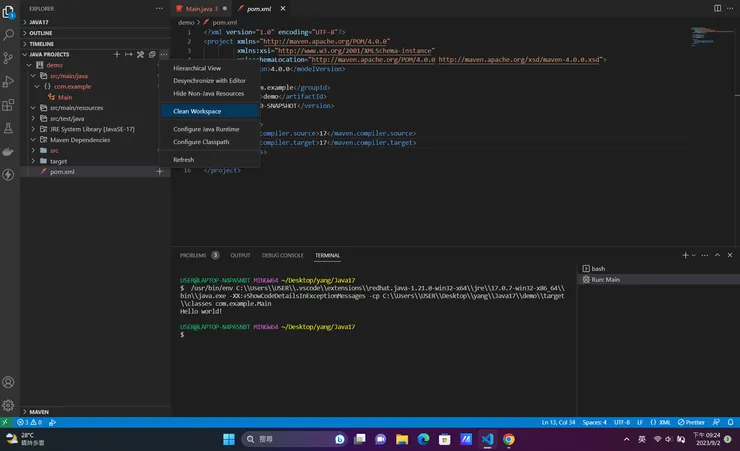This screenshot has height=451, width=740.
Task: Click the wrench build icon in Java Projects
Action: pos(140,54)
